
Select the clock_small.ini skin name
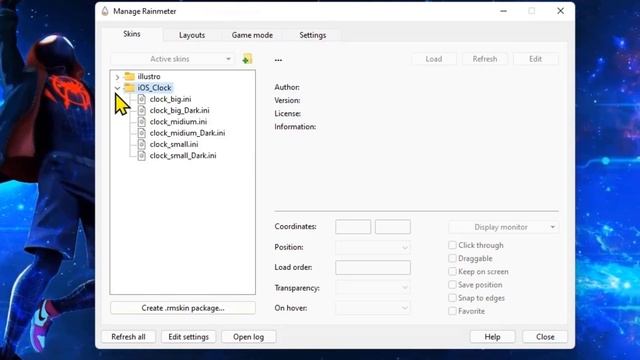pos(174,144)
